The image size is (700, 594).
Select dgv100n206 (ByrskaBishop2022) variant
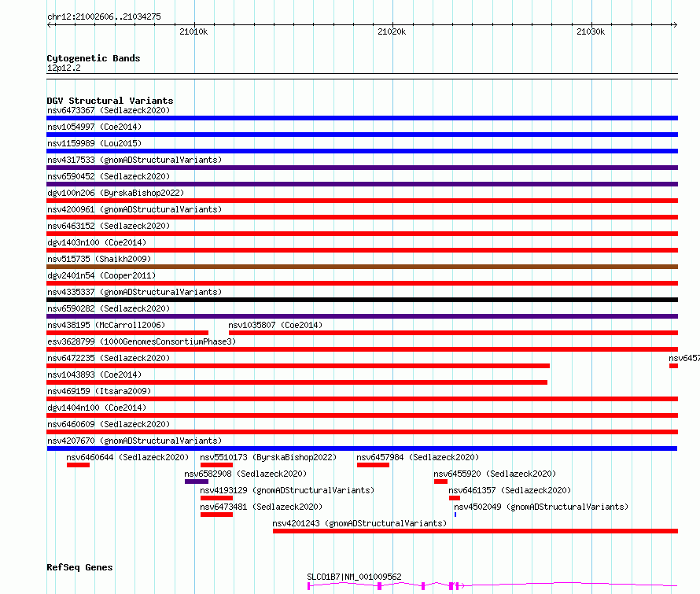(x=116, y=193)
